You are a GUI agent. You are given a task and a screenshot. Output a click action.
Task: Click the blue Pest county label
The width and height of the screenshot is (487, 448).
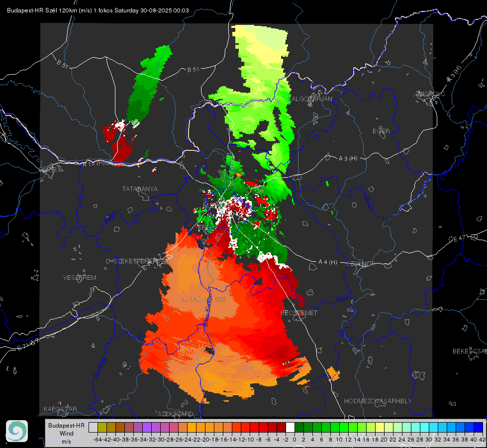pos(343,300)
